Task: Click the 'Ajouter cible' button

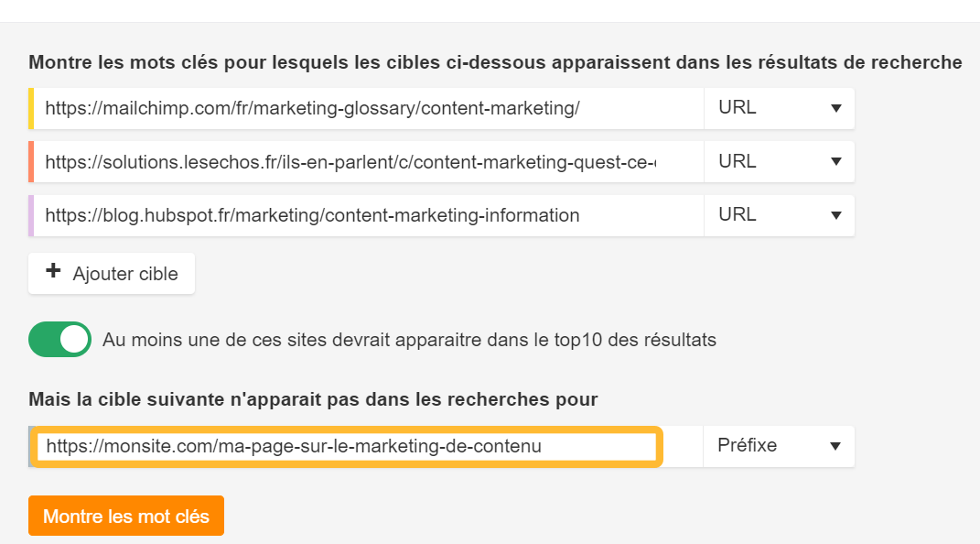Action: 111,273
